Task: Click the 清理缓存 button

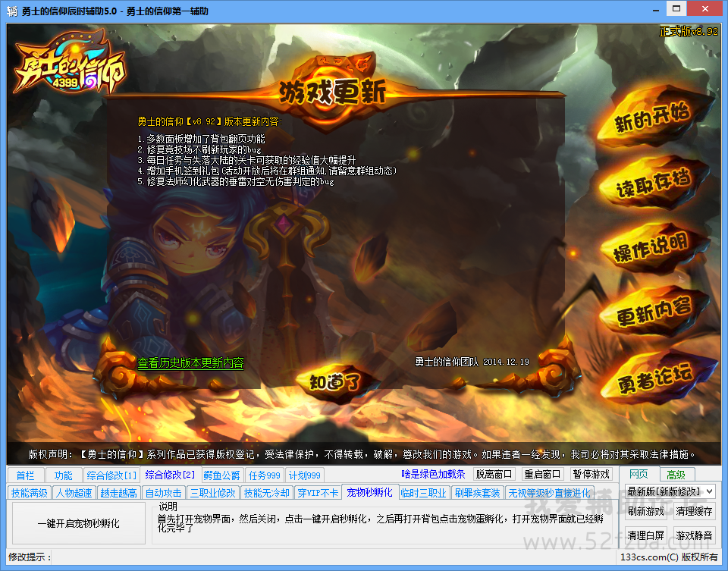Action: pos(694,511)
